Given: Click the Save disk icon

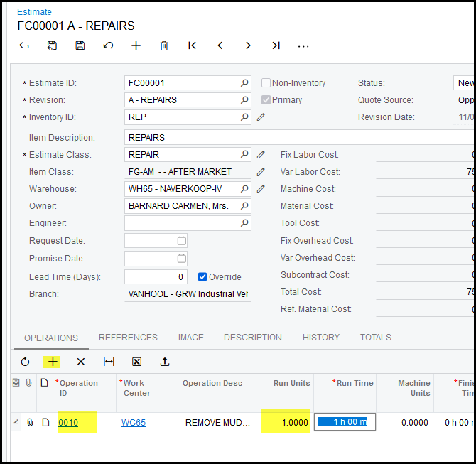Looking at the screenshot, I should click(x=80, y=45).
